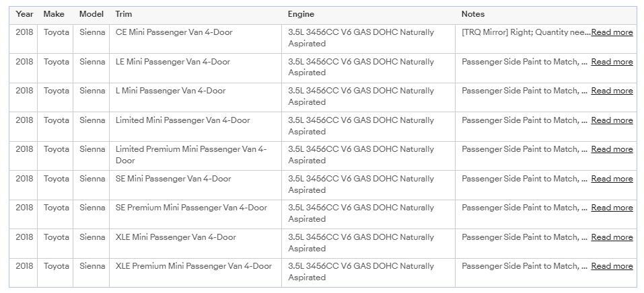Select the Notes column header
This screenshot has height=293, width=644.
coord(473,14)
